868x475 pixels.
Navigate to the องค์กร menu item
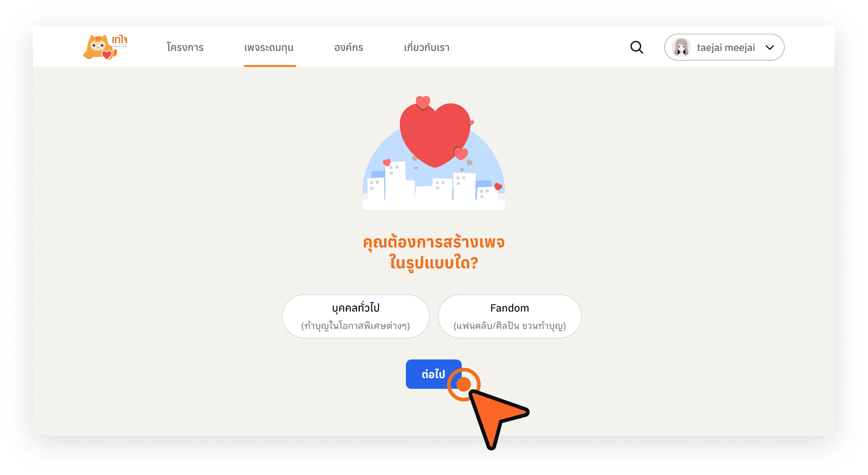(x=349, y=47)
